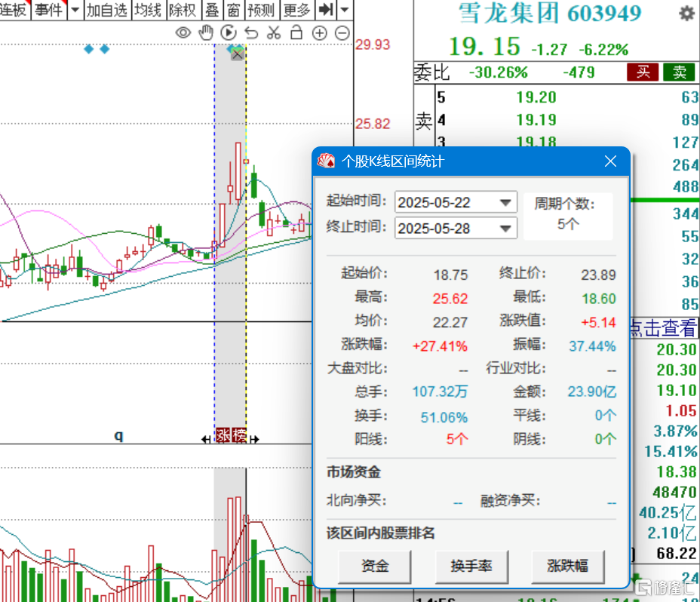Image resolution: width=700 pixels, height=602 pixels.
Task: Click the 振幅 value 37.44%
Action: coord(592,346)
